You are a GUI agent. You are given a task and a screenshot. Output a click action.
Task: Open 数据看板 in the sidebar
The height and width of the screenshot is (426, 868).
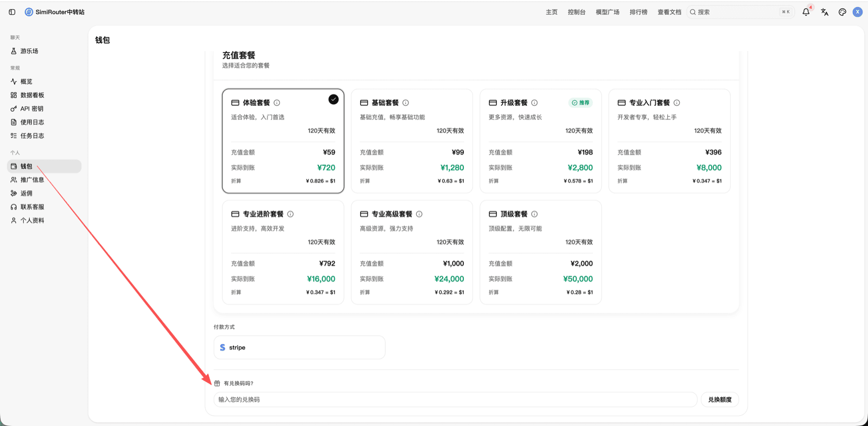[44, 95]
